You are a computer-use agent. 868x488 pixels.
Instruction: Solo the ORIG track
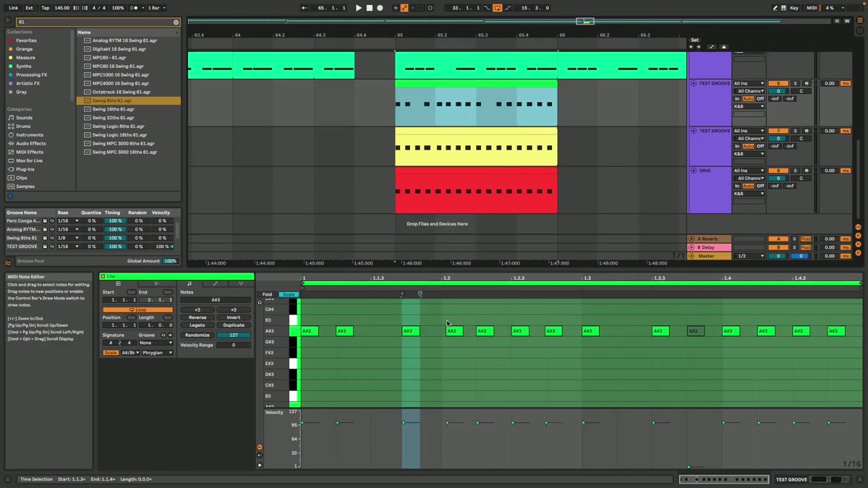pos(794,171)
